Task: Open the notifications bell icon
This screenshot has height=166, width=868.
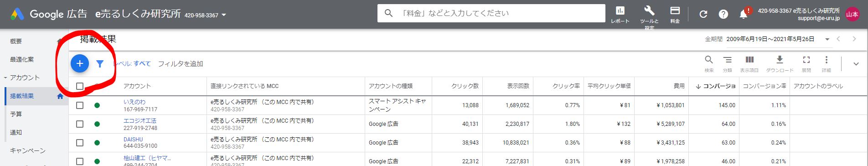Action: point(744,14)
